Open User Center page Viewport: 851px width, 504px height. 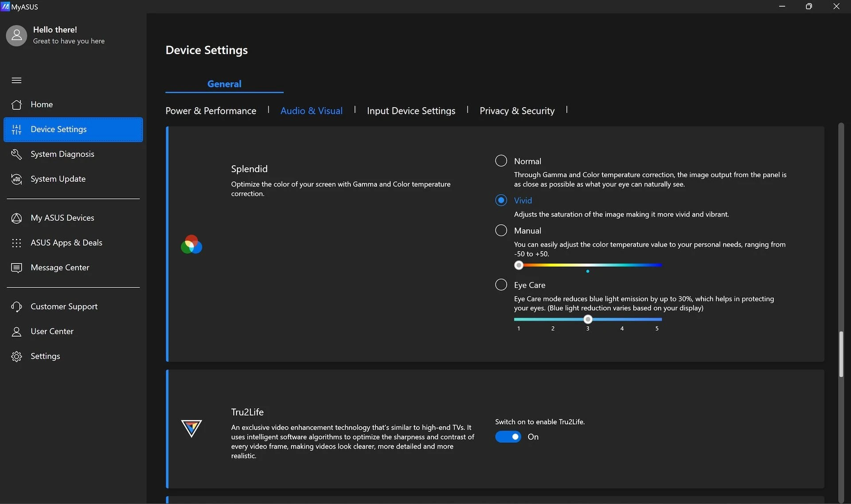(73, 332)
